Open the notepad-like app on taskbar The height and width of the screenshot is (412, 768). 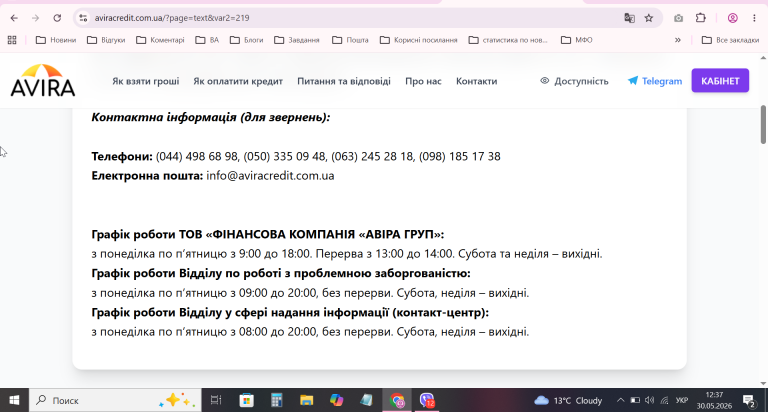pos(366,400)
